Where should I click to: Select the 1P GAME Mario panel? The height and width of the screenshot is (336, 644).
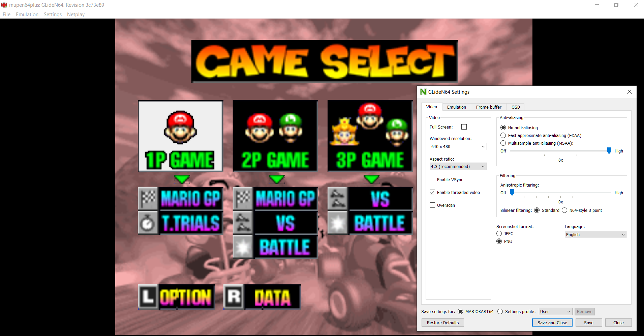(x=181, y=136)
